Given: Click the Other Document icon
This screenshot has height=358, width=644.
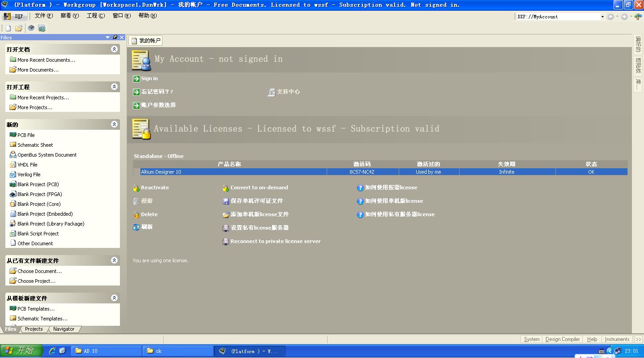Looking at the screenshot, I should 13,243.
